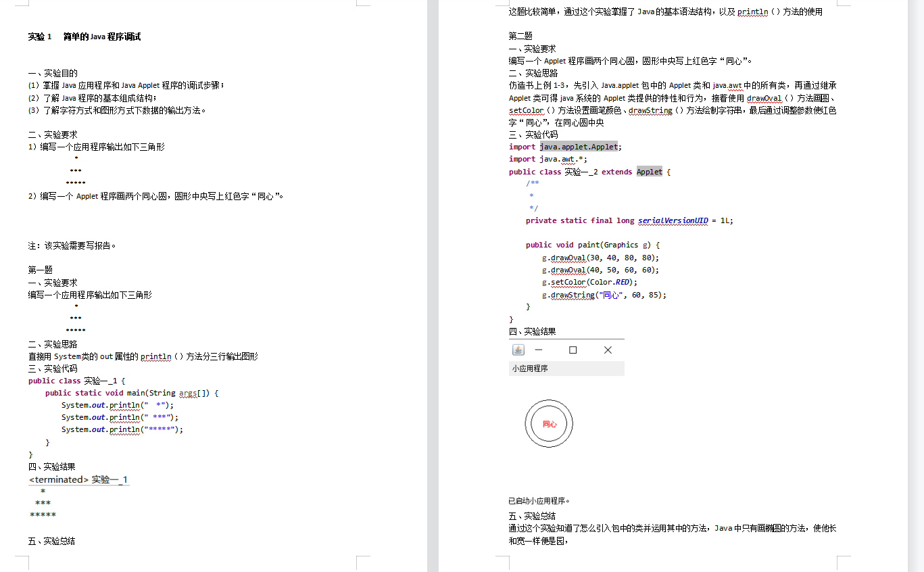
Task: Click line '这题比较简单' at top of right page
Action: pyautogui.click(x=666, y=11)
